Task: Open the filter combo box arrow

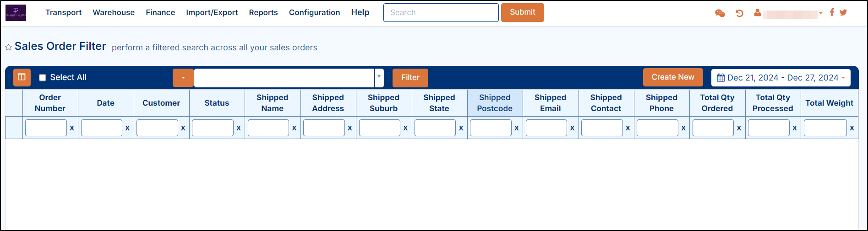Action: click(379, 77)
